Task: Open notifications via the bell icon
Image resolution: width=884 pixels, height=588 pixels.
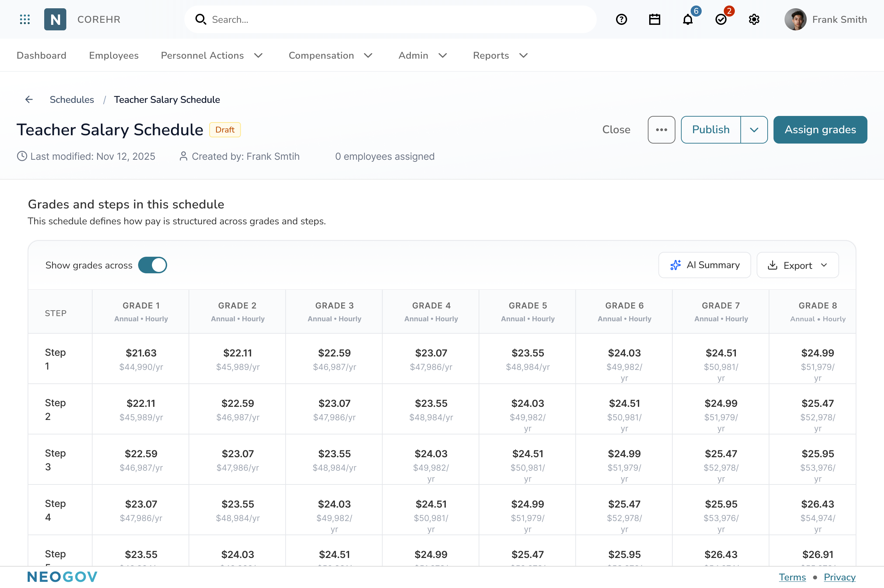Action: (x=688, y=20)
